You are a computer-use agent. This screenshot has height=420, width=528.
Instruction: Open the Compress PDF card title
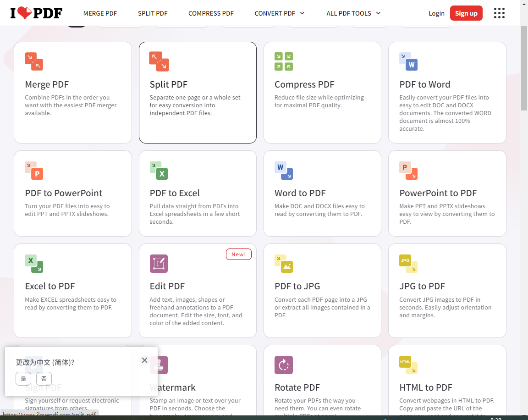coord(304,84)
